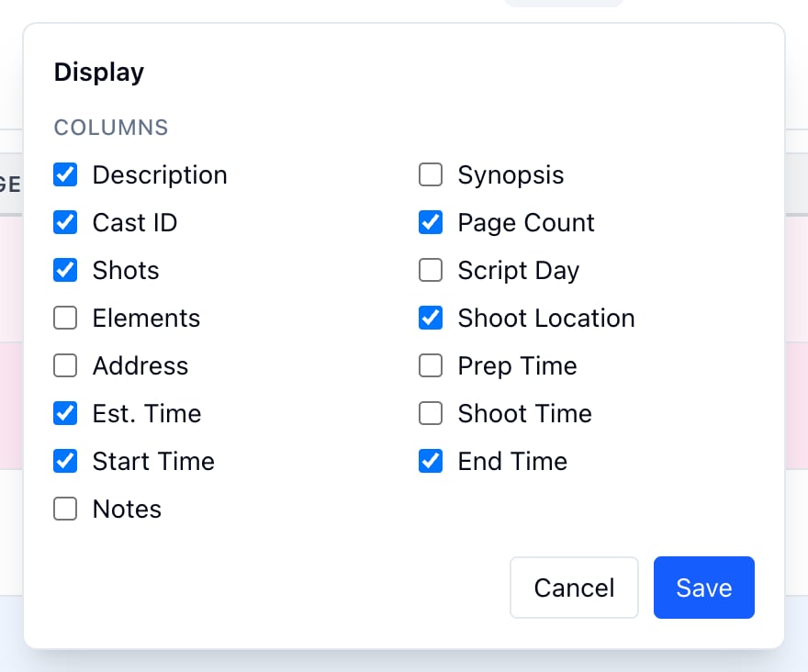Select the COLUMNS section heading
The image size is (808, 672).
(111, 128)
